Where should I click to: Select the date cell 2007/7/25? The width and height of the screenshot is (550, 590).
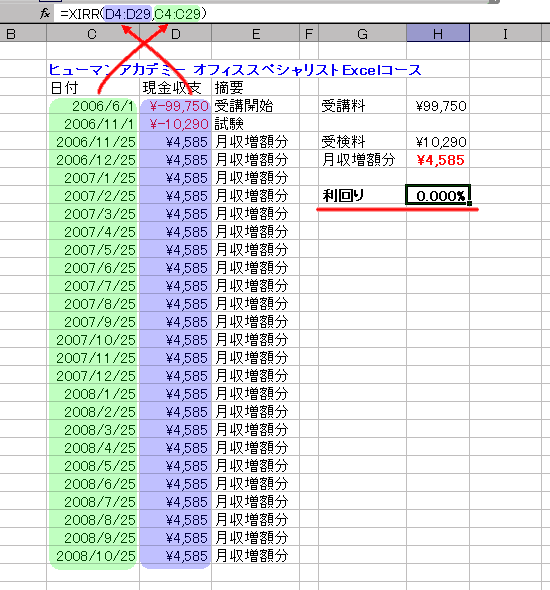(x=93, y=286)
